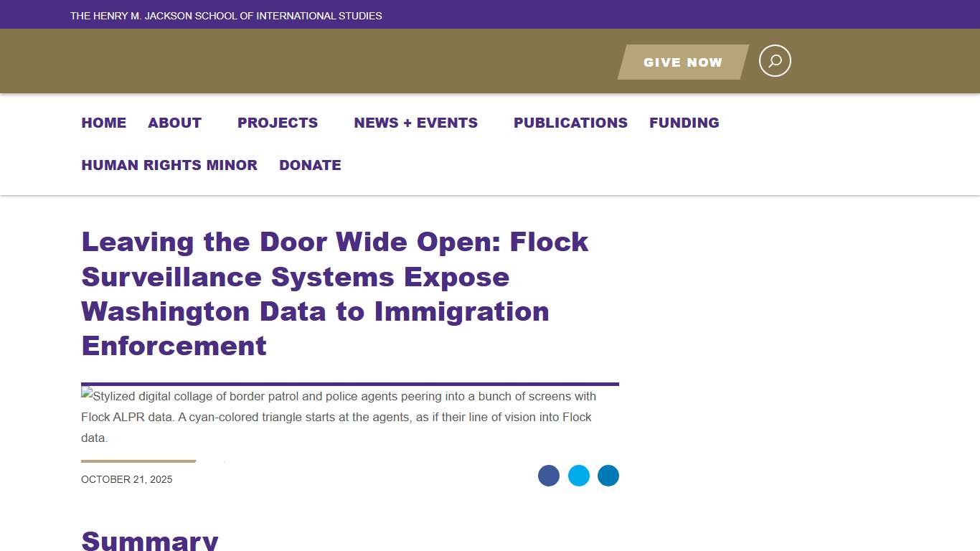Navigate to HOME in the menu
The height and width of the screenshot is (551, 980).
tap(103, 123)
